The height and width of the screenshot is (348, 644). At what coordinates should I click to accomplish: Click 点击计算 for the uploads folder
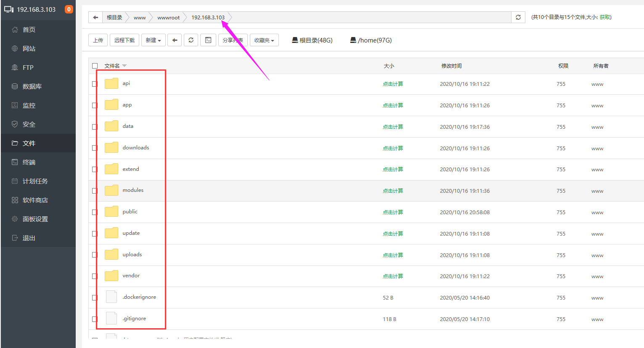[x=393, y=255]
